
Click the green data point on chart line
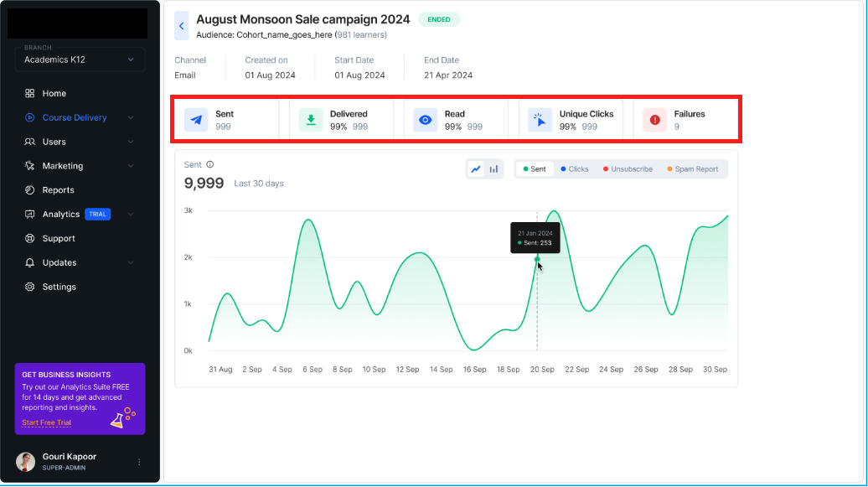pos(537,259)
